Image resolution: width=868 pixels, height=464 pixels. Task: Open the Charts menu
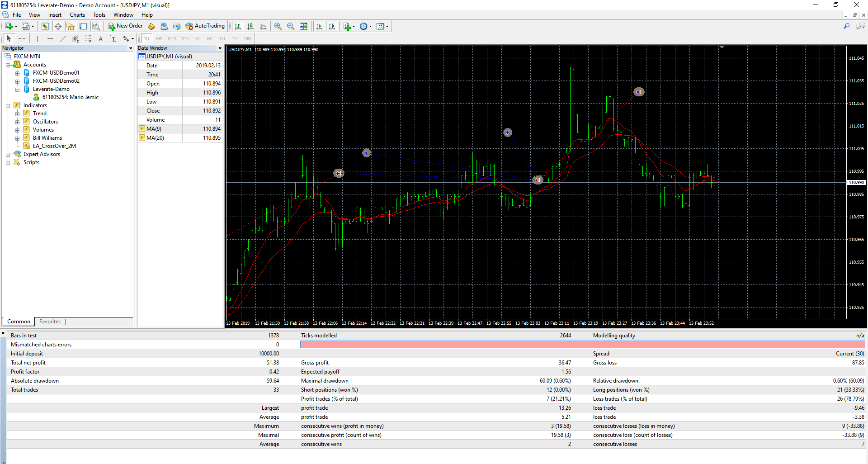click(77, 15)
